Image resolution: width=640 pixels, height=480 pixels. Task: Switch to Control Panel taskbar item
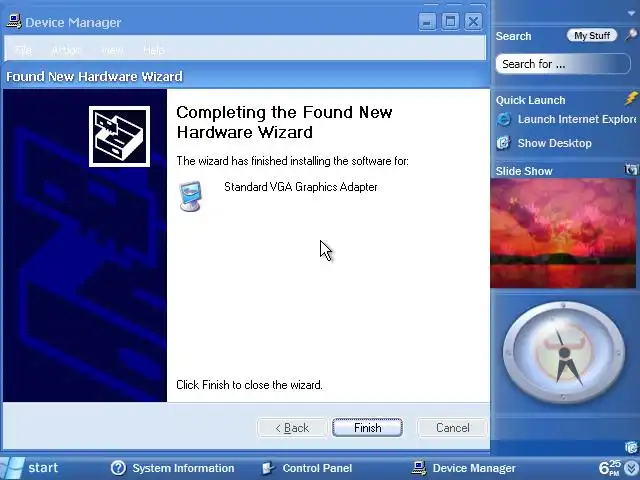click(307, 468)
